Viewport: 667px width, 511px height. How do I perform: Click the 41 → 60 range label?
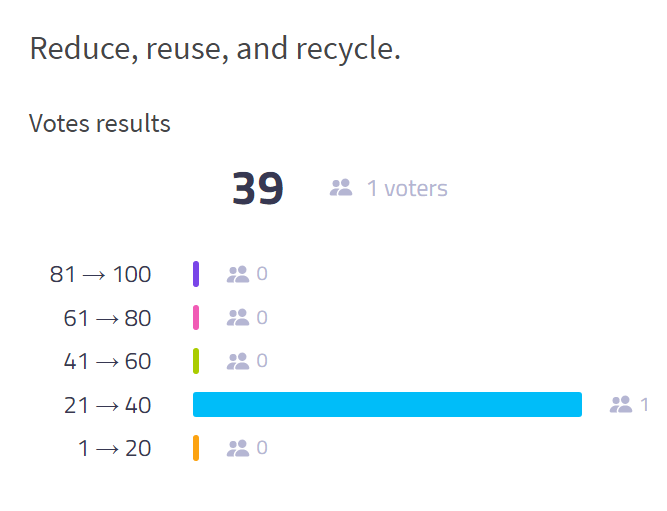pyautogui.click(x=107, y=362)
